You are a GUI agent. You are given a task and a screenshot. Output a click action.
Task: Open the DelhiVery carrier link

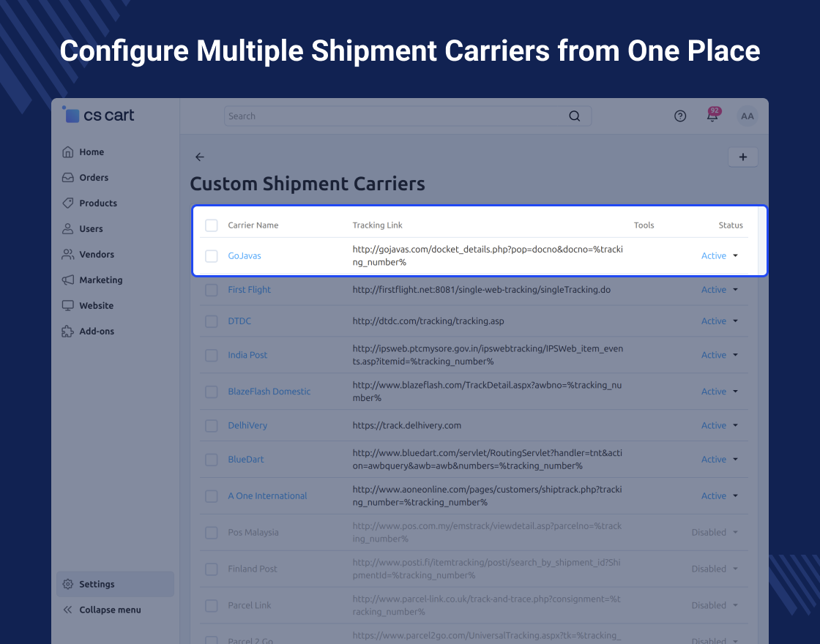pyautogui.click(x=247, y=425)
